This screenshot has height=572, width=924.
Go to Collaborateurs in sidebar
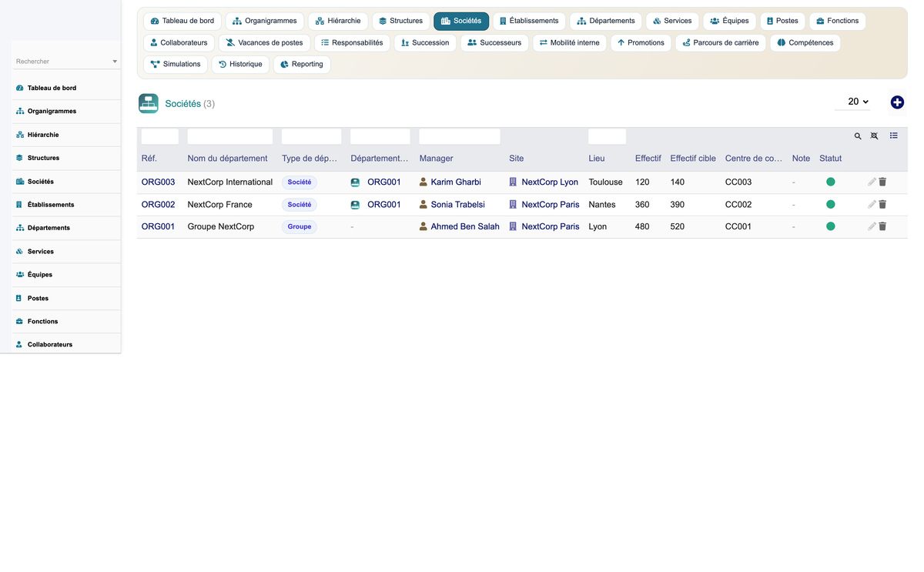66,344
